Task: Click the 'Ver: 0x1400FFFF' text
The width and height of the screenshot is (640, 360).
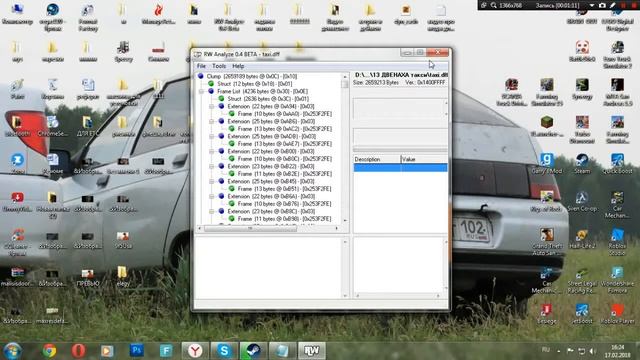Action: [425, 82]
